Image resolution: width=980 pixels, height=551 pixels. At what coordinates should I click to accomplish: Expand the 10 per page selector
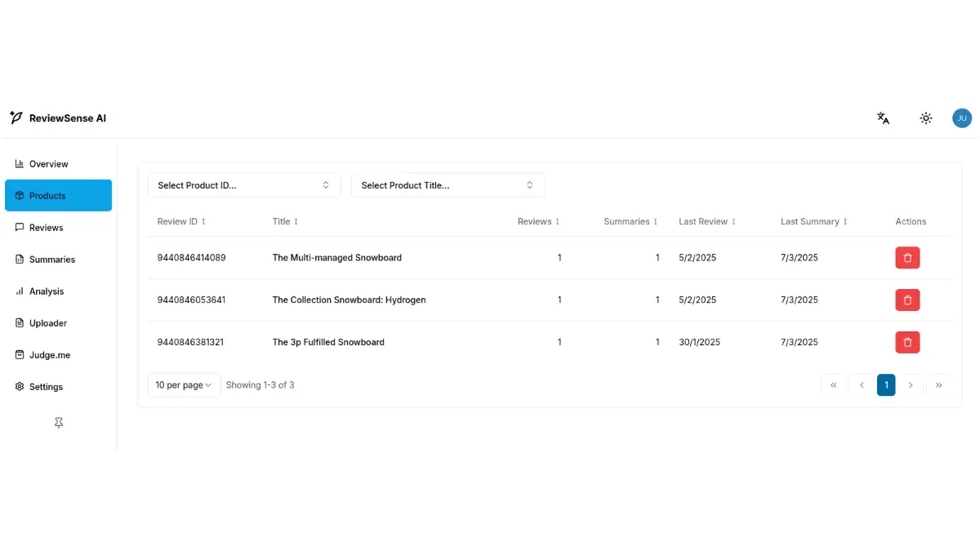[x=184, y=385]
